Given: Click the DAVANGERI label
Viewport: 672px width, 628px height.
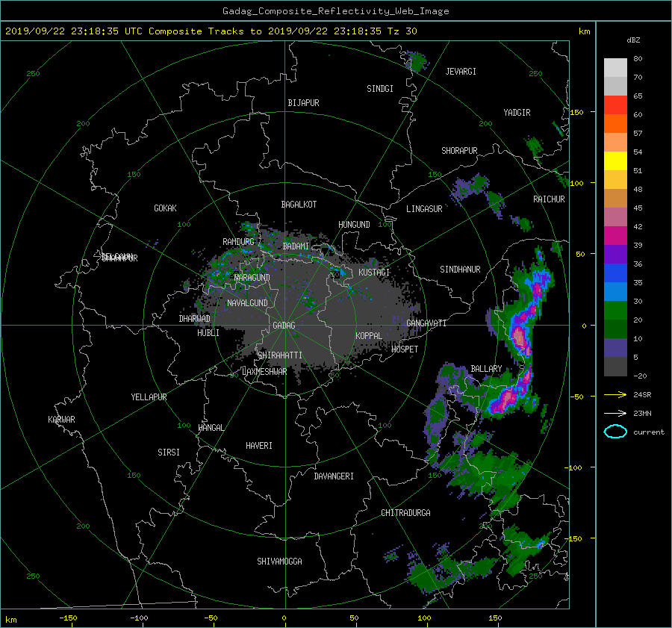Looking at the screenshot, I should tap(334, 476).
